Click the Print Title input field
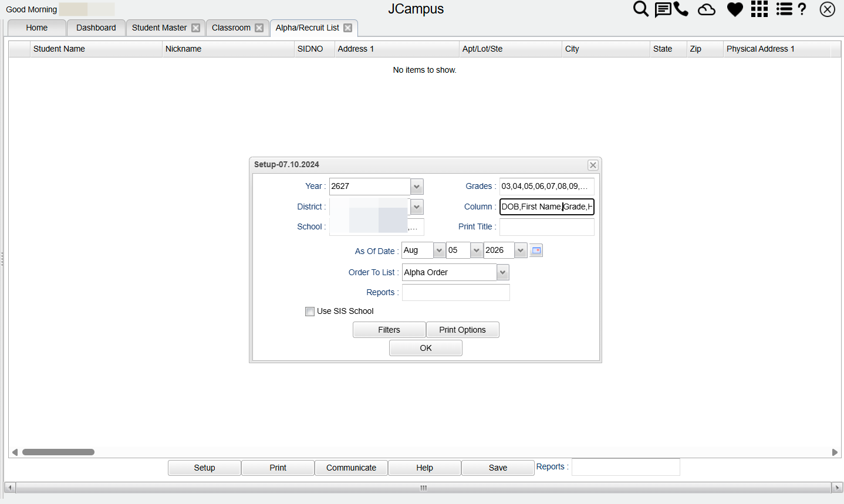The image size is (844, 504). click(x=546, y=226)
